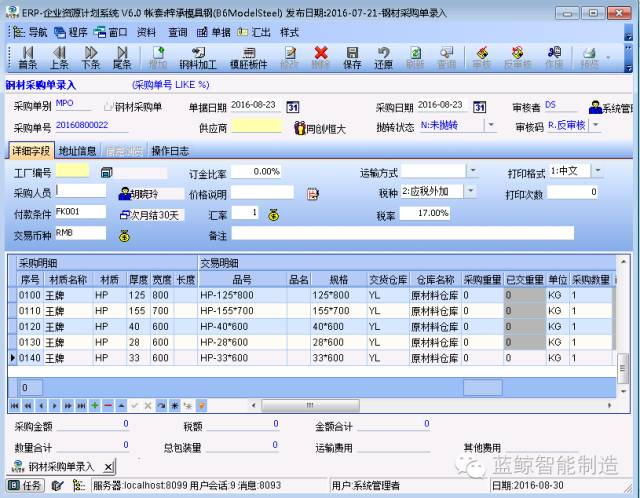Click the 还原 undo toolbar icon
The image size is (640, 498).
(383, 58)
